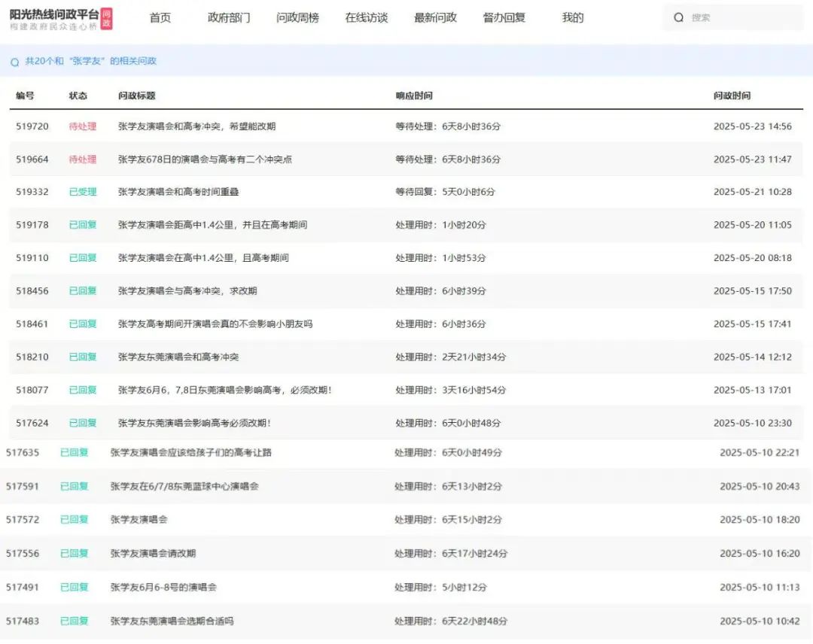
Task: Focus the 搜索 input field
Action: (x=733, y=17)
